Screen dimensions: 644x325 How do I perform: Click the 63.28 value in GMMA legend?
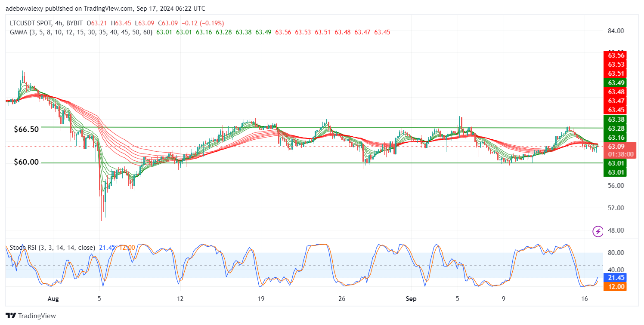coord(223,32)
